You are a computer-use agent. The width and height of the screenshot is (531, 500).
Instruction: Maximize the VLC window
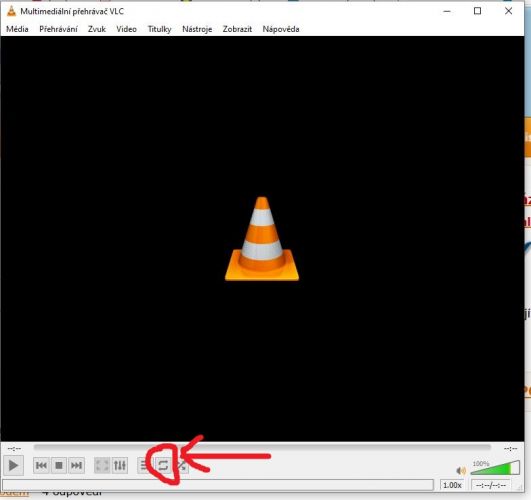(477, 11)
